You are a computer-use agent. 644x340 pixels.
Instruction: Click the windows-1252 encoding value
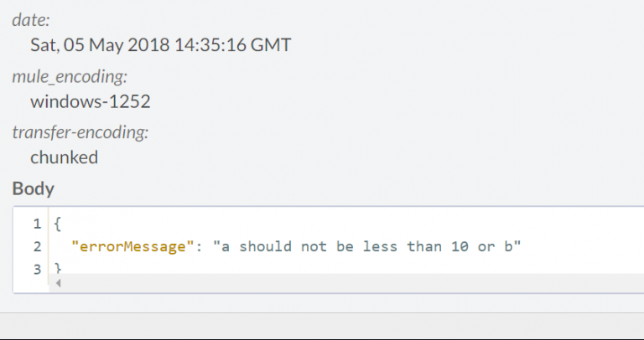click(90, 101)
